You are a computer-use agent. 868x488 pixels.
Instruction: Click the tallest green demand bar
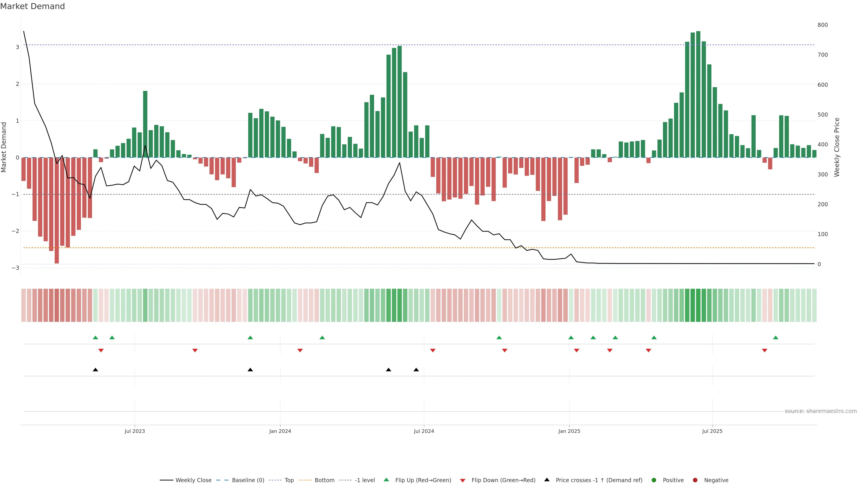click(698, 94)
